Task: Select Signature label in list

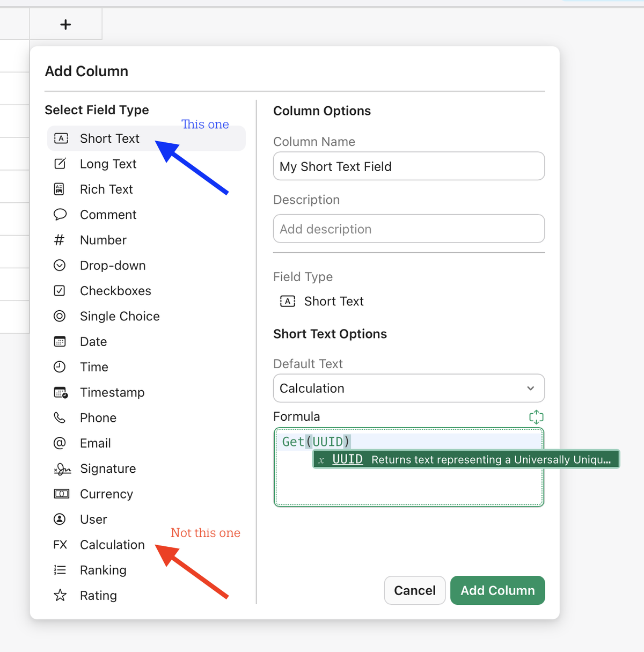Action: click(108, 468)
